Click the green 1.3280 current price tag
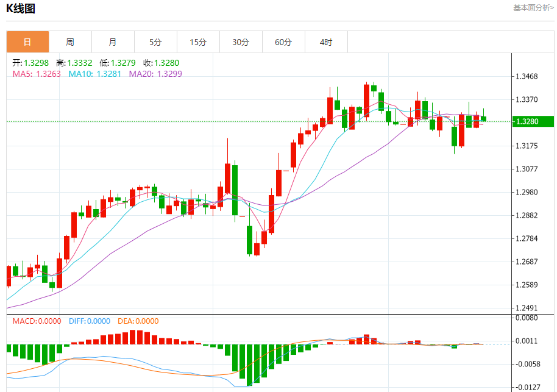Screen dimensions: 557x392 533,121
